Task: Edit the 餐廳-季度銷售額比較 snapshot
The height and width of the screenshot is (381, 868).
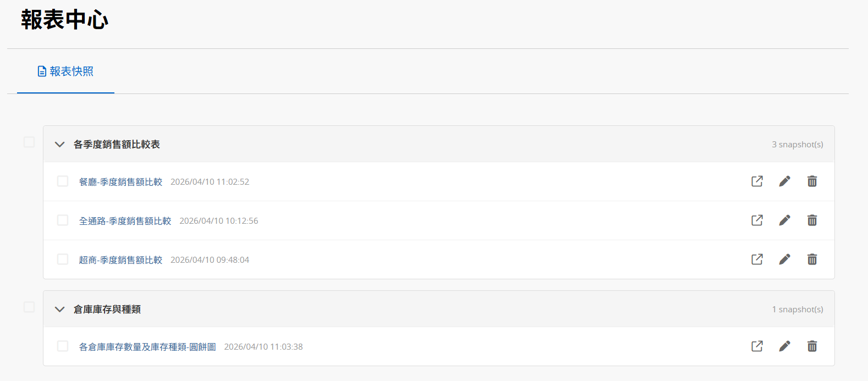Action: 784,181
